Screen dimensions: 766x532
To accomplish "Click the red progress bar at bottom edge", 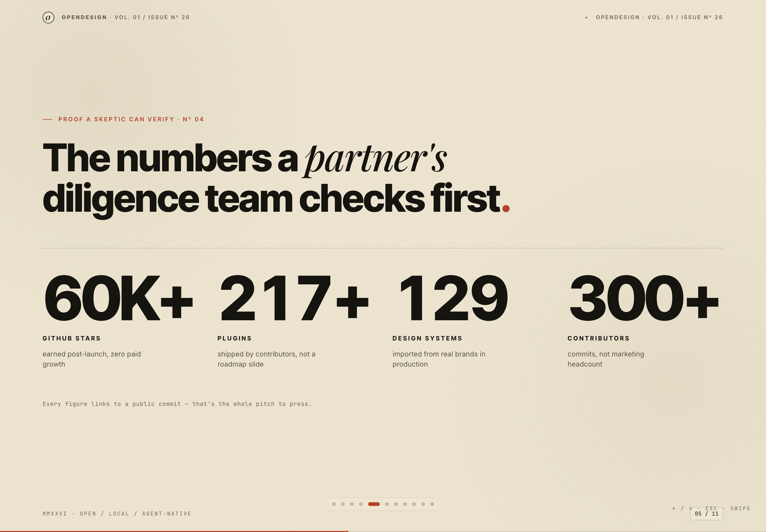I will [x=174, y=531].
